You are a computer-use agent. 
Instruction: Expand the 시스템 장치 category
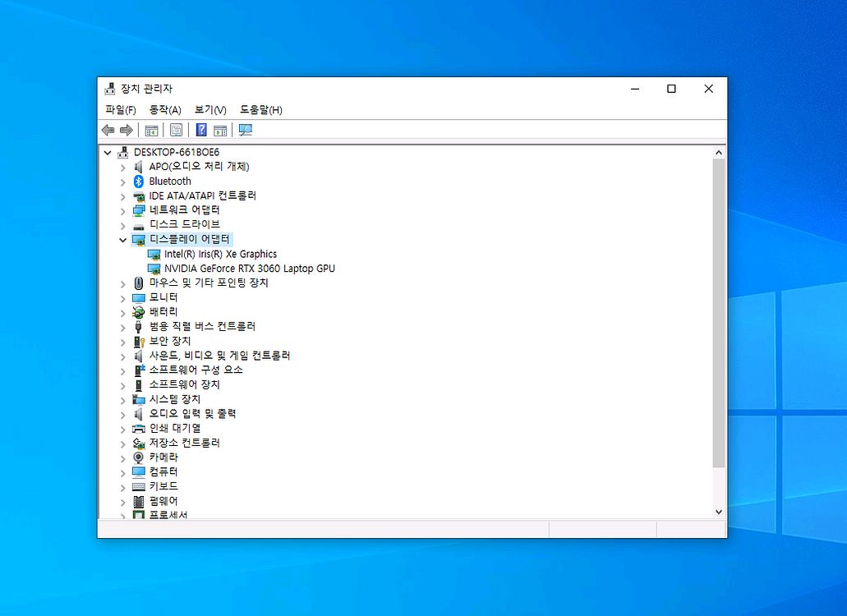tap(123, 400)
